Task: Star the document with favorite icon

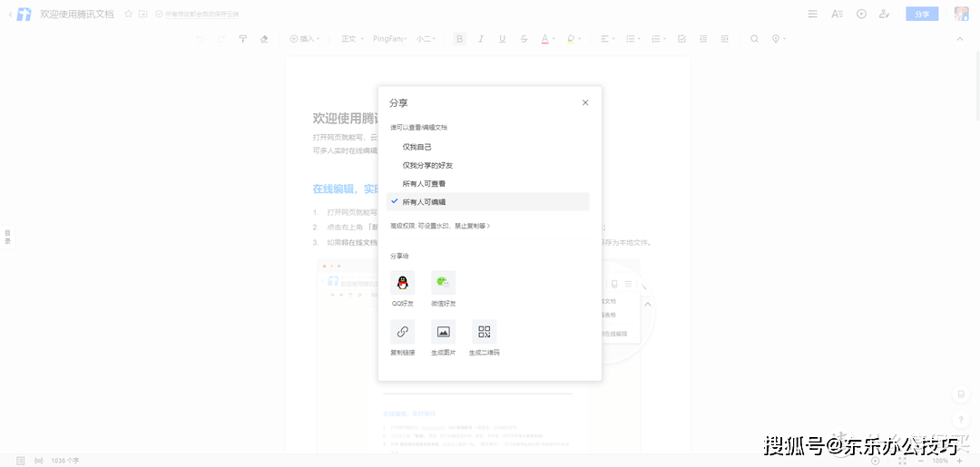Action: tap(128, 14)
